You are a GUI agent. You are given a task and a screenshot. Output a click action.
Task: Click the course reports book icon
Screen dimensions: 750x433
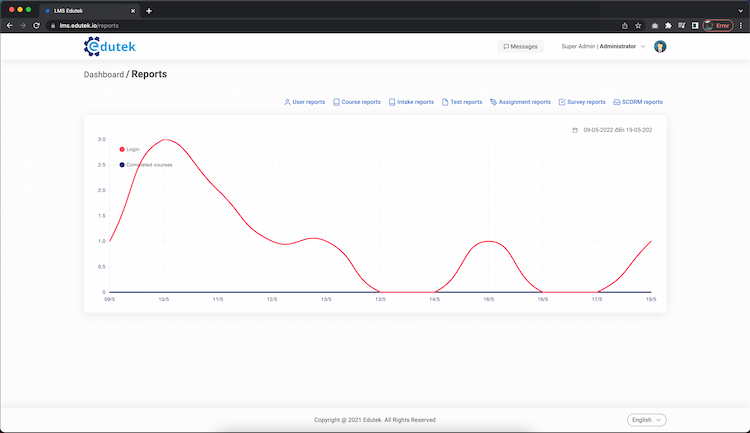337,102
